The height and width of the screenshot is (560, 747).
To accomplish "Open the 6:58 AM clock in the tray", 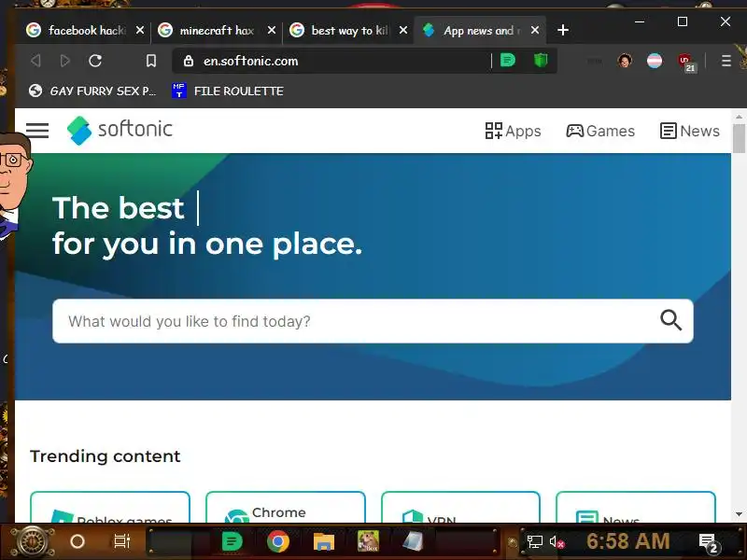I will click(x=627, y=541).
